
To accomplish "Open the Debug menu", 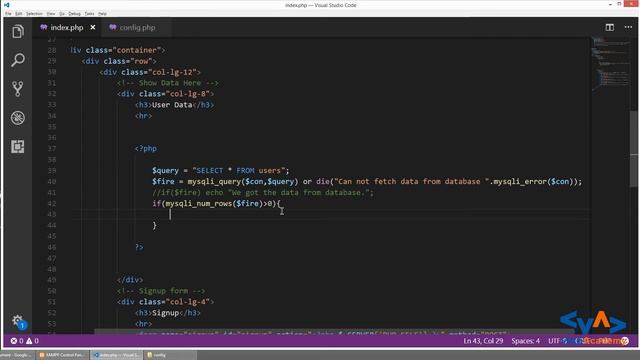I will pos(74,13).
